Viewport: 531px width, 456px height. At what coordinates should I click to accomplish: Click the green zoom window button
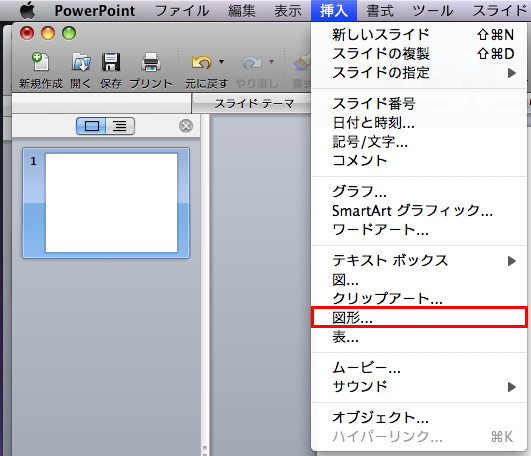click(69, 33)
